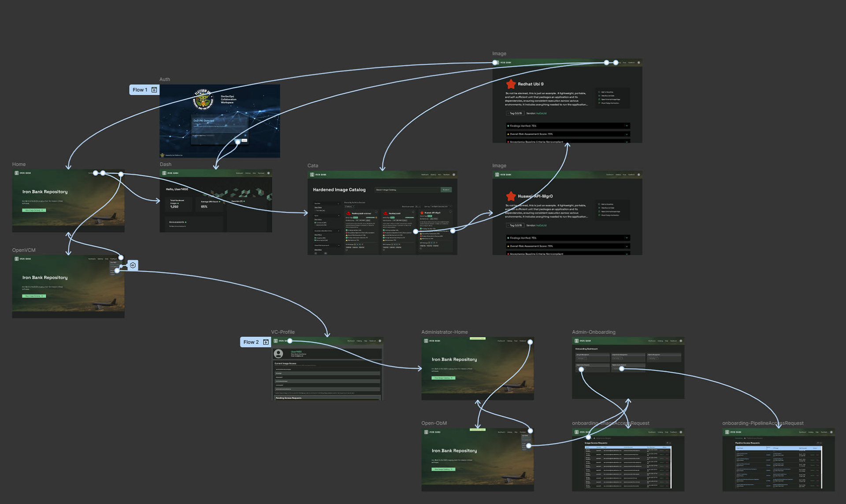The height and width of the screenshot is (504, 846).
Task: Click the Iron Bank logo in Dash frame
Action: [x=171, y=173]
